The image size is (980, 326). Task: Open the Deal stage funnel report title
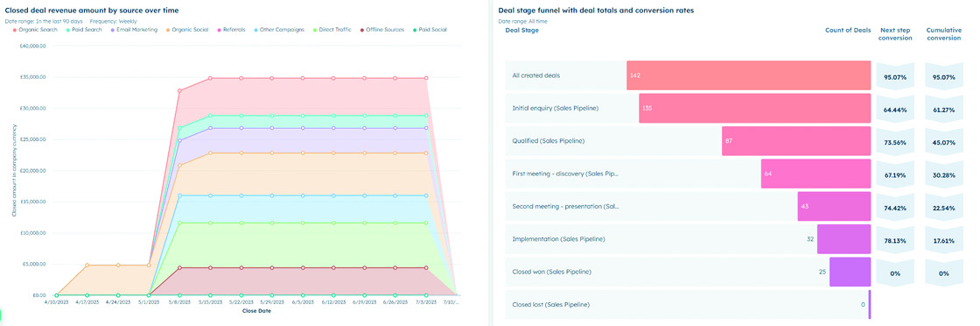[x=596, y=11]
